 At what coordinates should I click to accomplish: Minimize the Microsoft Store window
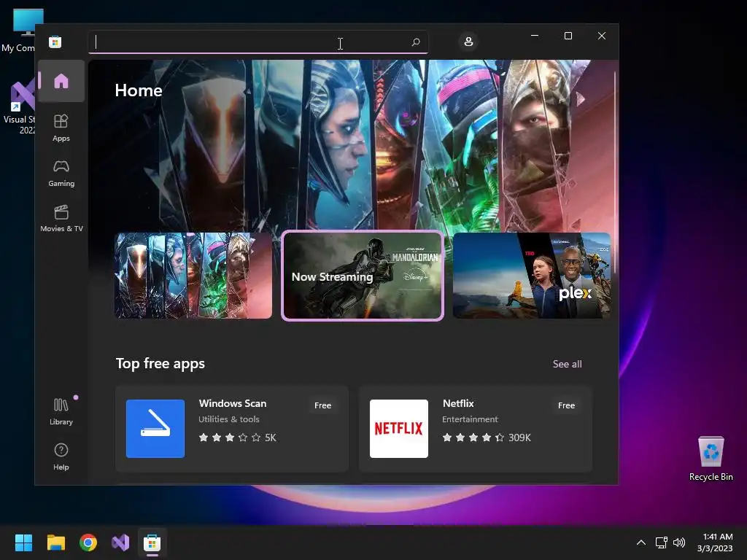click(535, 36)
